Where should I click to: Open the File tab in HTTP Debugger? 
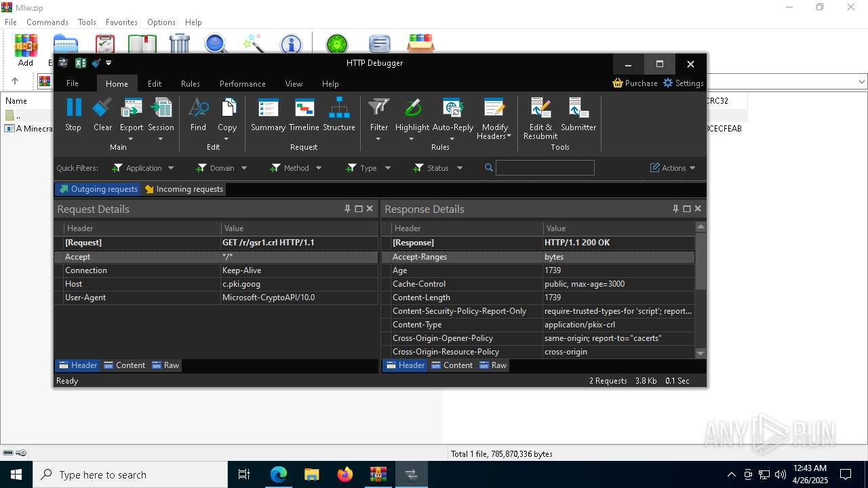click(73, 83)
